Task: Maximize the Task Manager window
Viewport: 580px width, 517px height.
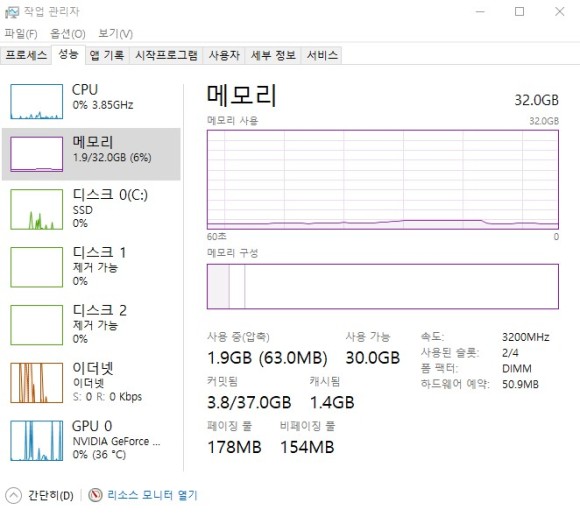Action: [x=519, y=12]
